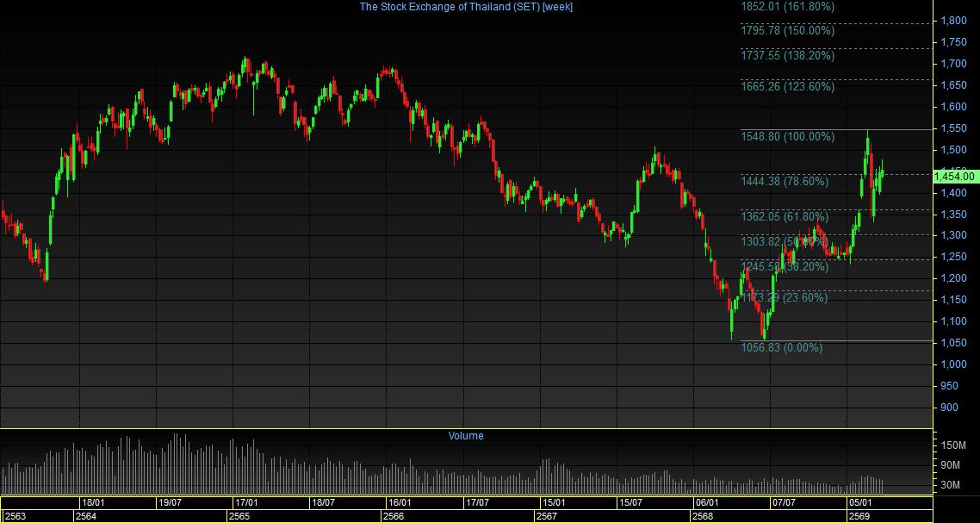Click the year 2567 on the year axis
The image size is (980, 523).
(x=547, y=516)
